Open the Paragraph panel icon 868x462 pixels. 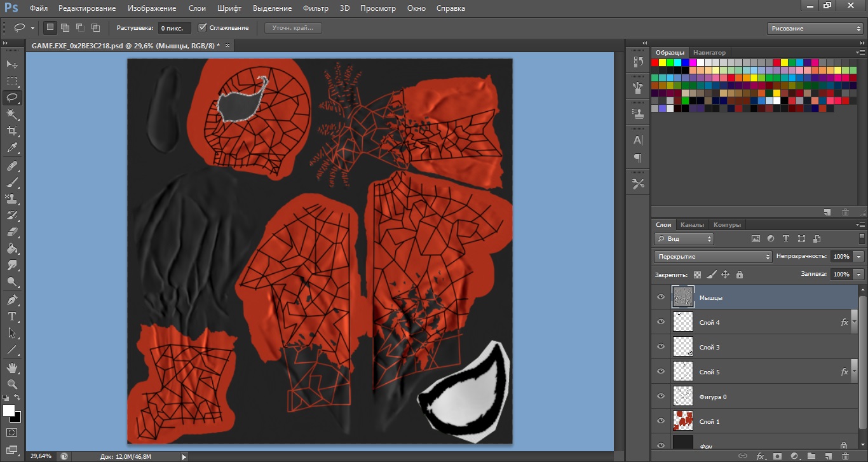[x=638, y=158]
